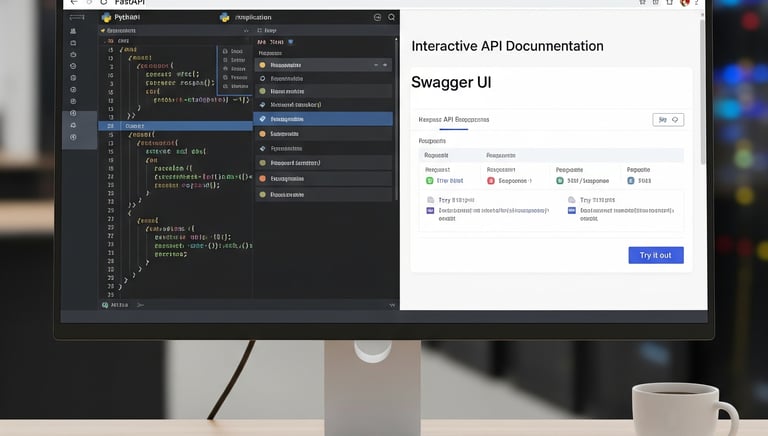This screenshot has width=768, height=436.
Task: Go back using the browser back arrow
Action: (x=74, y=2)
